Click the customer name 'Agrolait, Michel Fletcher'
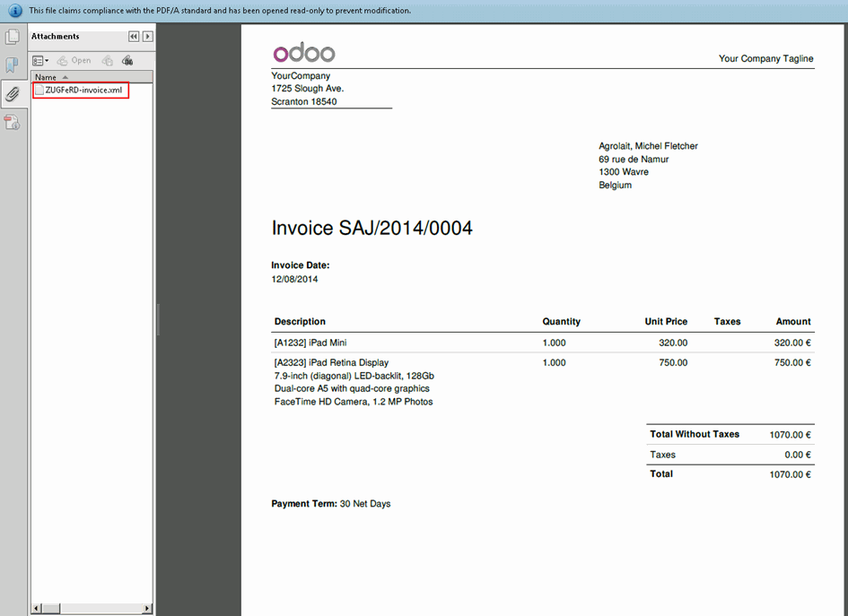Screen dimensions: 848x616 pos(648,146)
